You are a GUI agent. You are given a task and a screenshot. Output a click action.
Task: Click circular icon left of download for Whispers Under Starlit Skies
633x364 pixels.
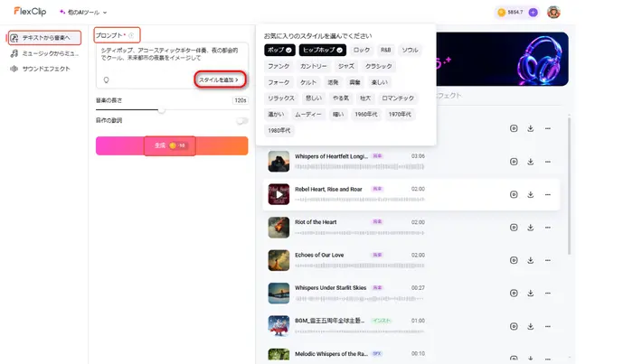click(x=514, y=293)
